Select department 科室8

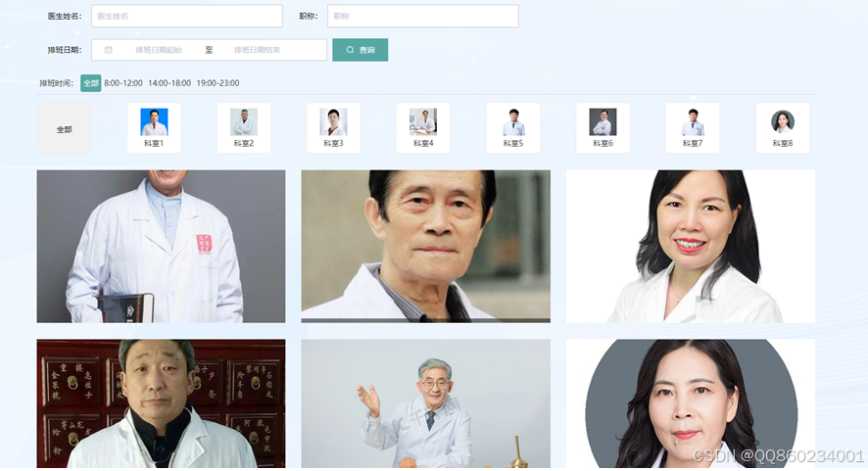coord(783,128)
